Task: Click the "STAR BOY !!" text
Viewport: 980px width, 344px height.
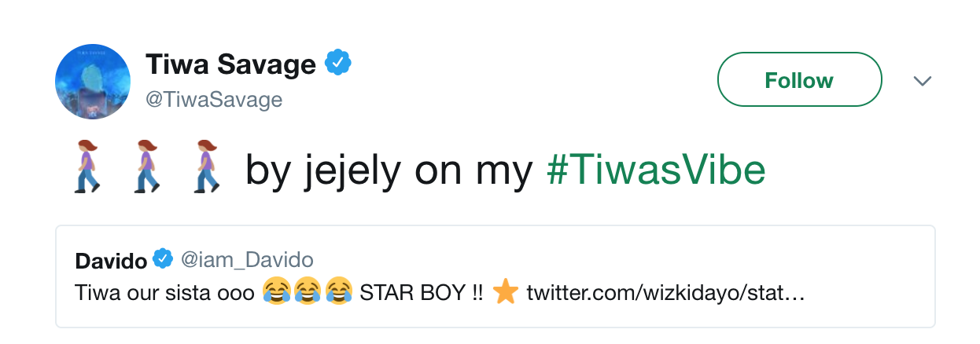Action: click(421, 294)
